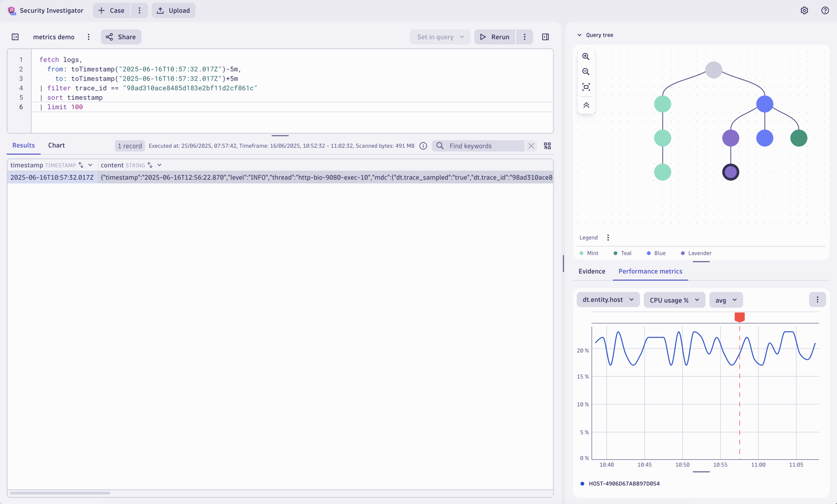Clear the Find keywords search field
Image resolution: width=837 pixels, height=504 pixels.
click(x=531, y=145)
